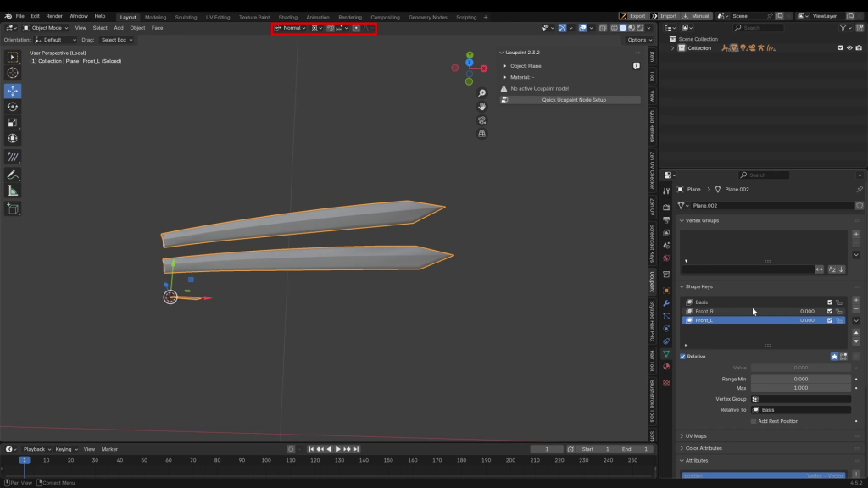Viewport: 868px width, 488px height.
Task: Toggle camera view icon in viewport
Action: (x=482, y=120)
